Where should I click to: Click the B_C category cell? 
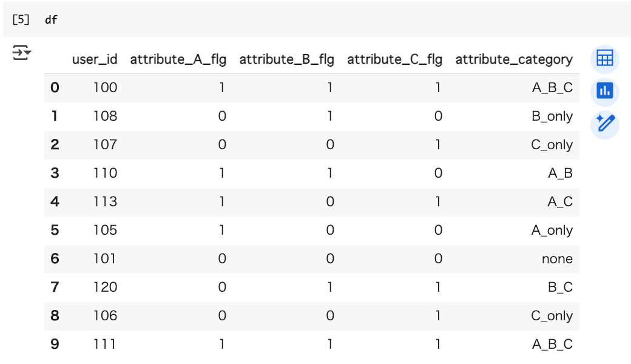tap(560, 287)
